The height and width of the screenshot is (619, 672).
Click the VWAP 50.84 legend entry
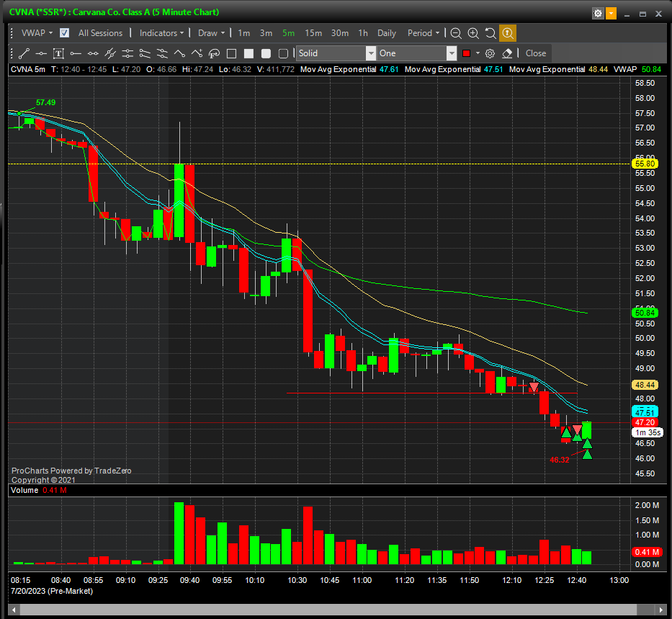click(x=637, y=69)
